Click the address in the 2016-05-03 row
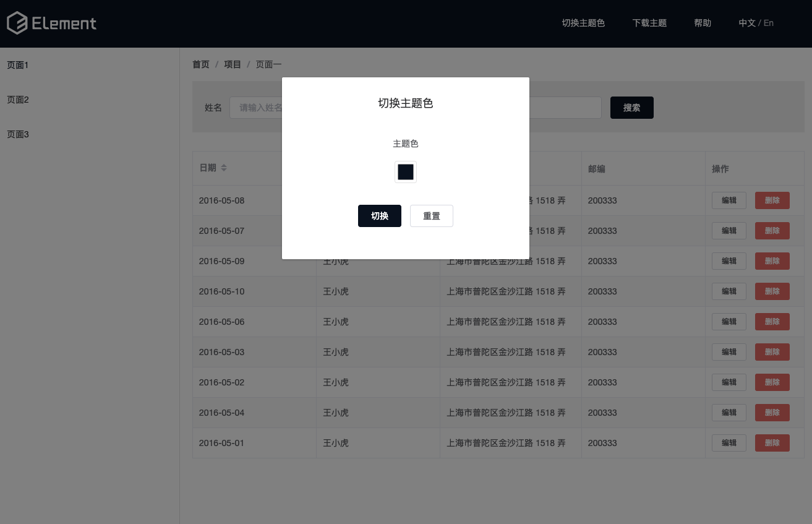 (x=506, y=352)
